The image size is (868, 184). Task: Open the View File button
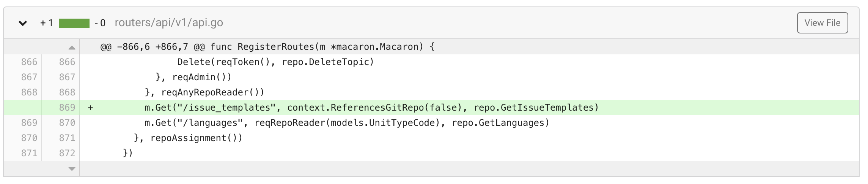822,23
